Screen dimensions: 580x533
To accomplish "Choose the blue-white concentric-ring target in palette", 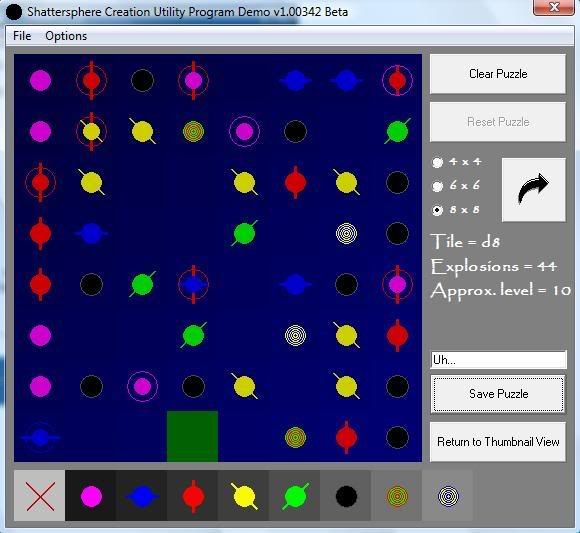I will coord(448,496).
